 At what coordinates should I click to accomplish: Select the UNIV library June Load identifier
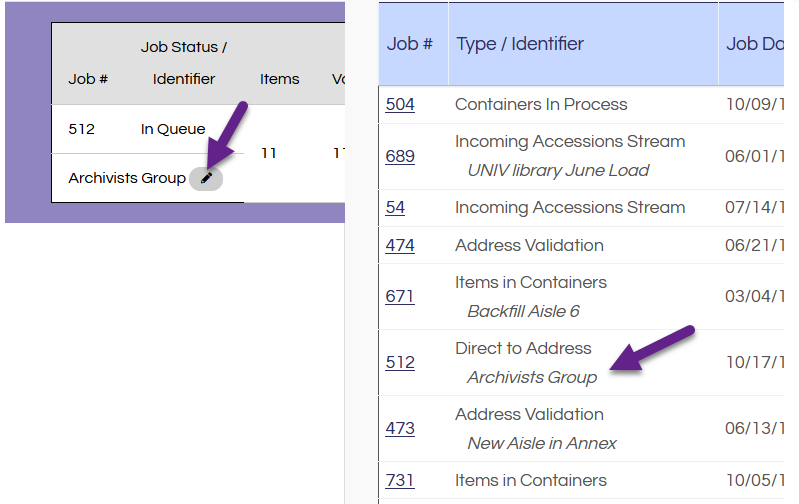[x=558, y=170]
